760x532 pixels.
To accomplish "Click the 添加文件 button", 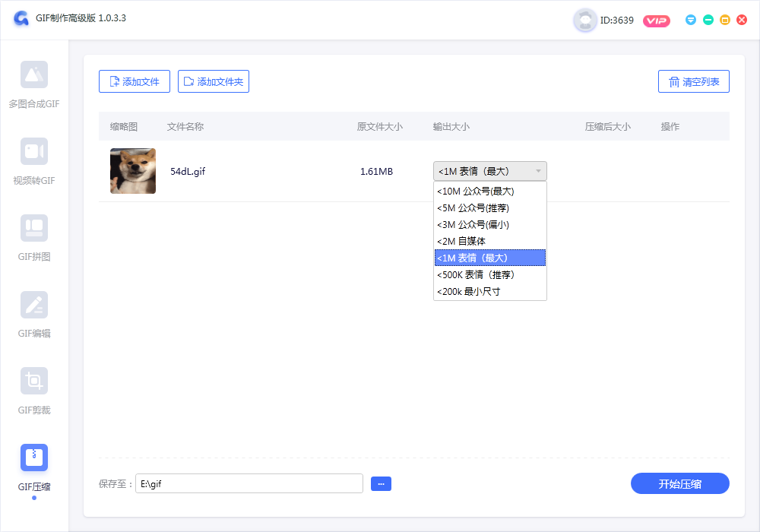I will 135,81.
